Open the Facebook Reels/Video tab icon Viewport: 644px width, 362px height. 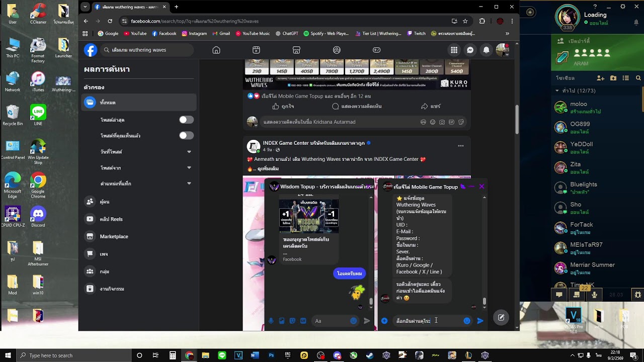click(x=256, y=50)
